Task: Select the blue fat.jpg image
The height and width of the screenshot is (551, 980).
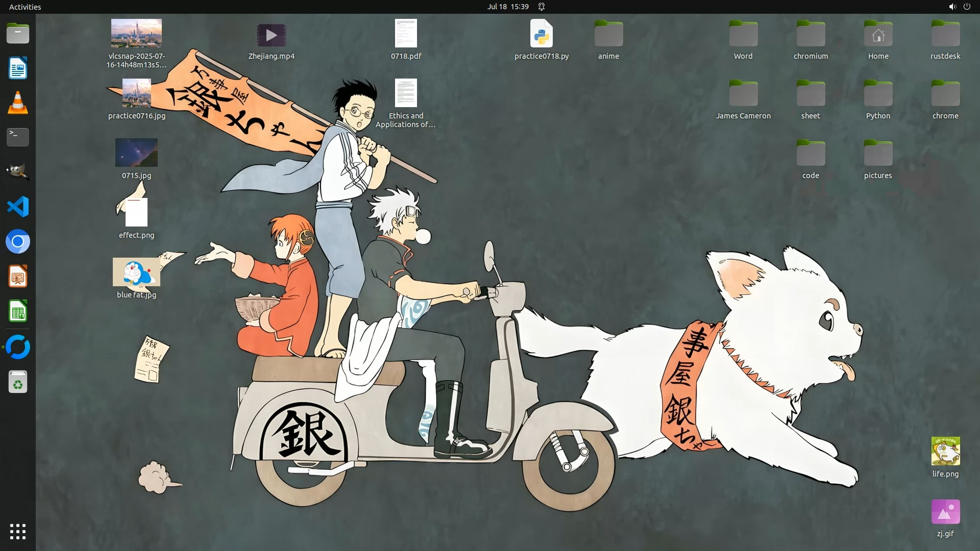Action: pyautogui.click(x=136, y=272)
